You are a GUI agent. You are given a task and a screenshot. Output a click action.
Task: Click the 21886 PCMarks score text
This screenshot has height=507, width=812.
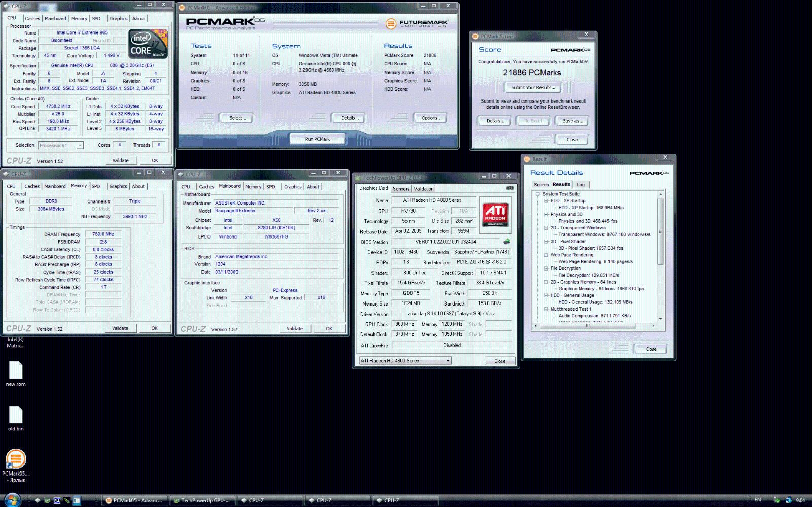point(532,72)
